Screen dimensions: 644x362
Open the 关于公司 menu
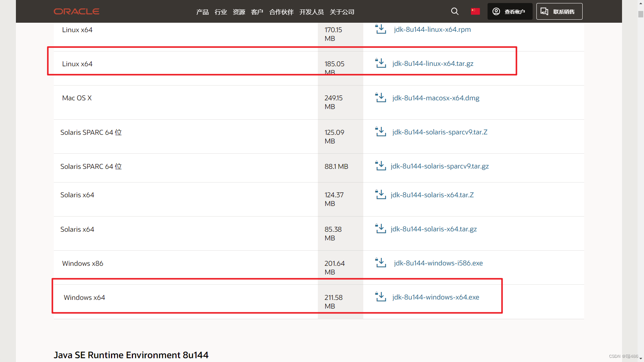pyautogui.click(x=342, y=12)
